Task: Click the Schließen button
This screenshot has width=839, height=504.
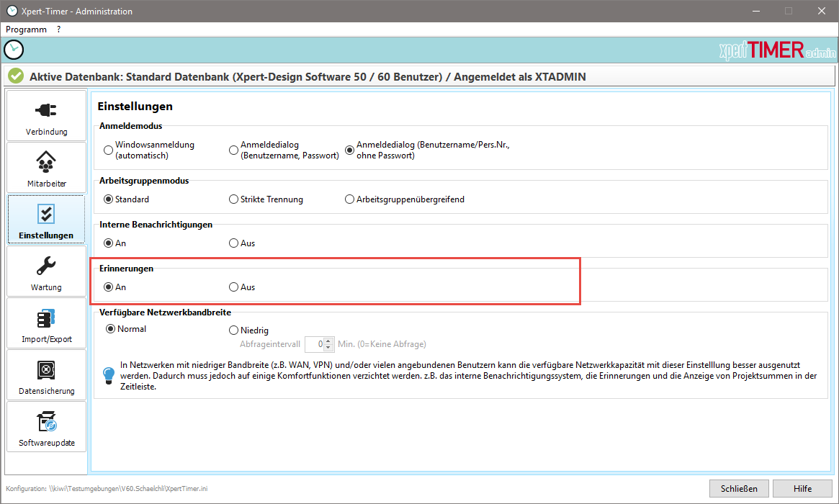Action: click(x=739, y=489)
